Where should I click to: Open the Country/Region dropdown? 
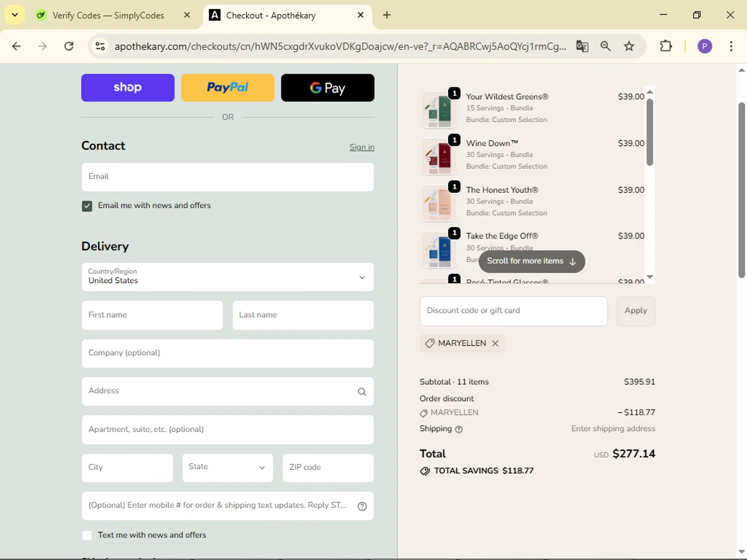(x=228, y=277)
